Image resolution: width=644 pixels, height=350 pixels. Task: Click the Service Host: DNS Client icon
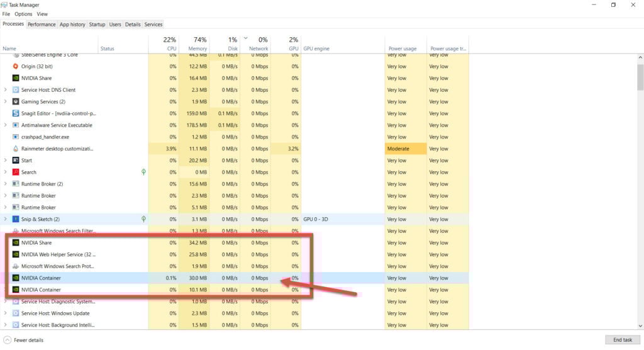click(16, 89)
